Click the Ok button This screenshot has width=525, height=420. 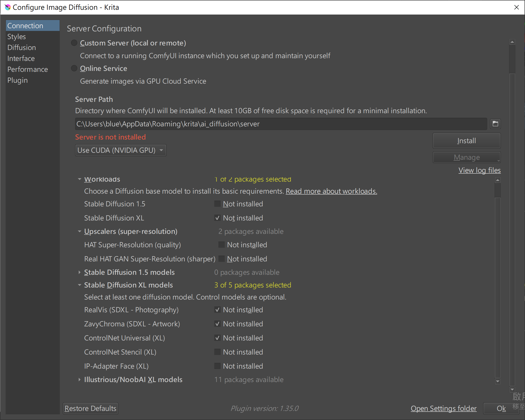point(501,408)
